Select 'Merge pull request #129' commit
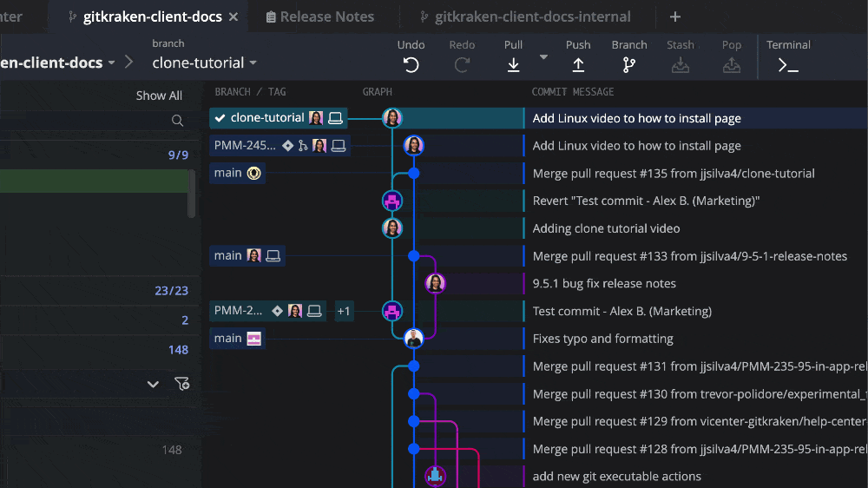This screenshot has height=488, width=868. coord(699,421)
